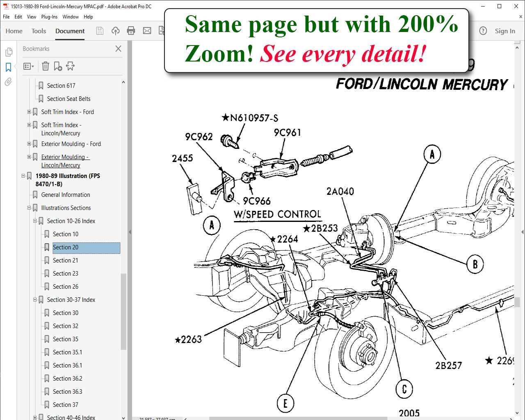This screenshot has height=420, width=525.
Task: Switch to the Document tab
Action: coord(70,31)
